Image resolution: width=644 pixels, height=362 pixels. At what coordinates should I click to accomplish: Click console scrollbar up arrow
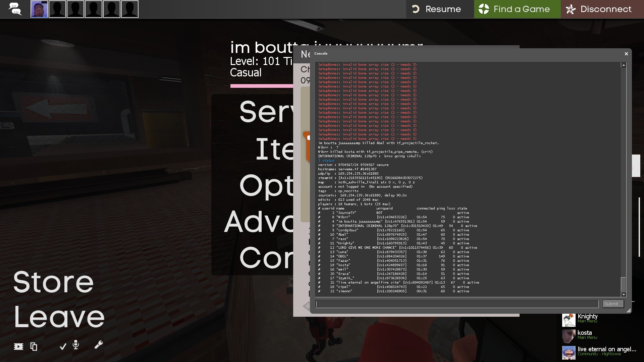tap(624, 65)
